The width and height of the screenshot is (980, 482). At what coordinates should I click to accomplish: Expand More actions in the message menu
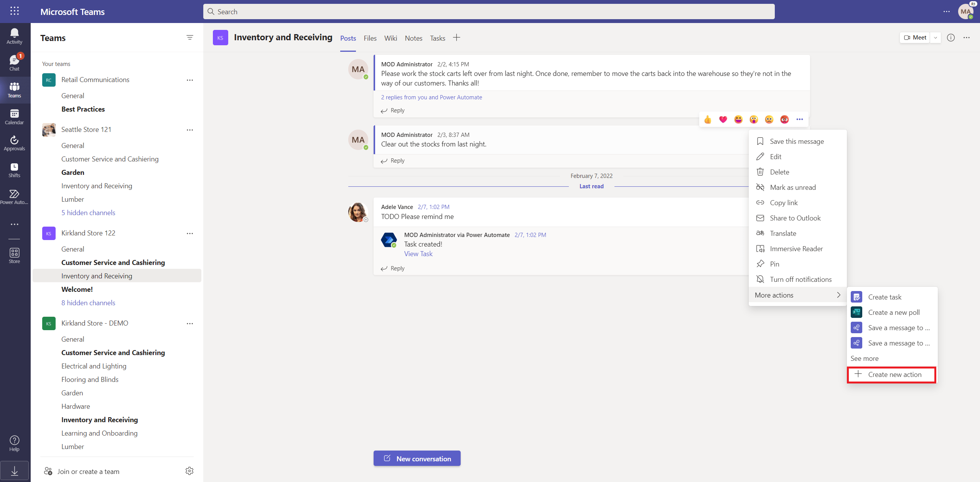coord(797,295)
